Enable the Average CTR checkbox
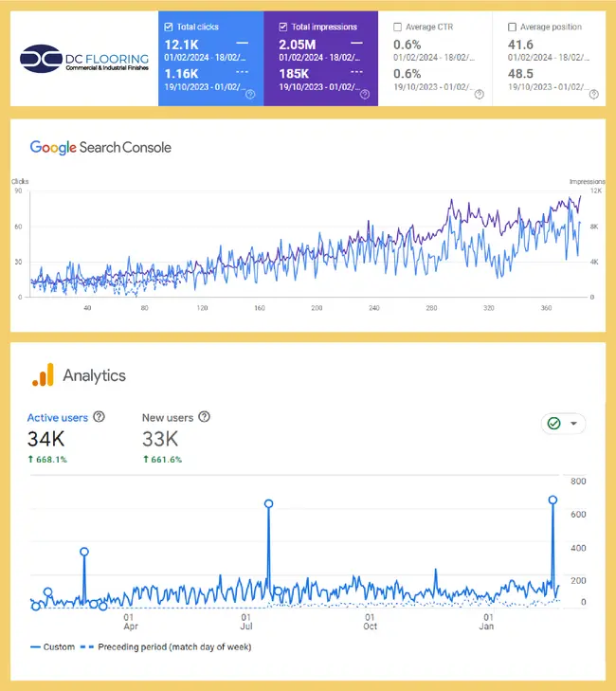The width and height of the screenshot is (616, 691). 397,27
